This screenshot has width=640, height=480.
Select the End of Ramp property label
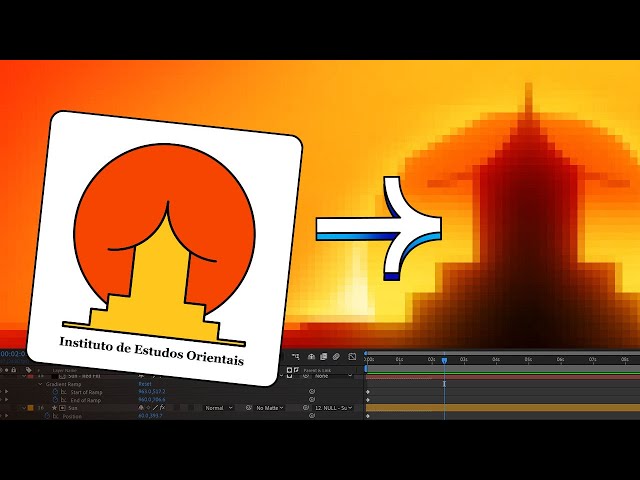pyautogui.click(x=85, y=400)
